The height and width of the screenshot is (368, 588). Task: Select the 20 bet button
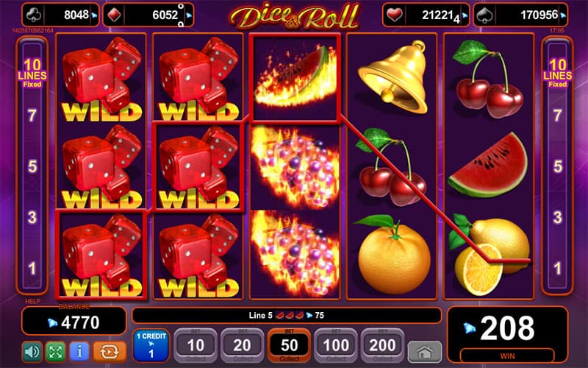(x=242, y=345)
